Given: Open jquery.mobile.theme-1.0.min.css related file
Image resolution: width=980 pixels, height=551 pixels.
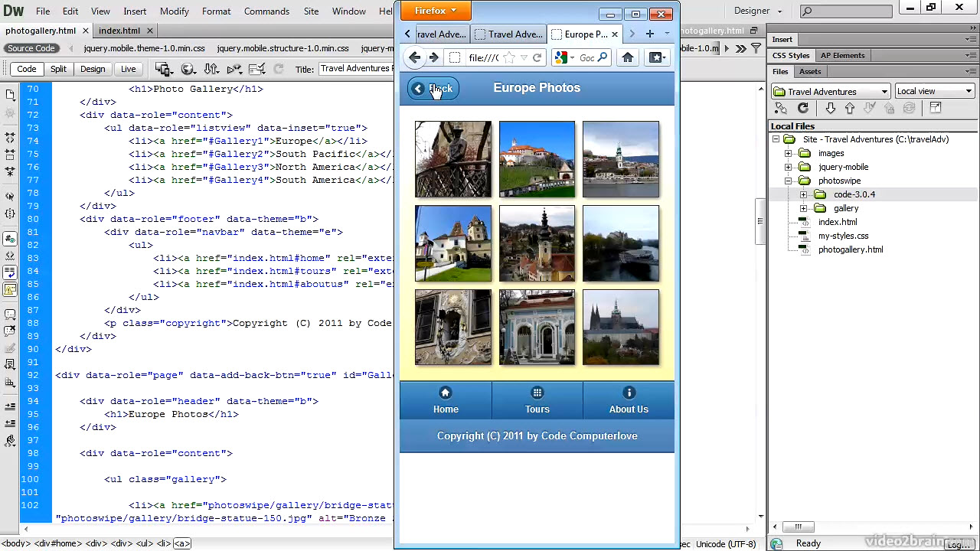Looking at the screenshot, I should 145,48.
